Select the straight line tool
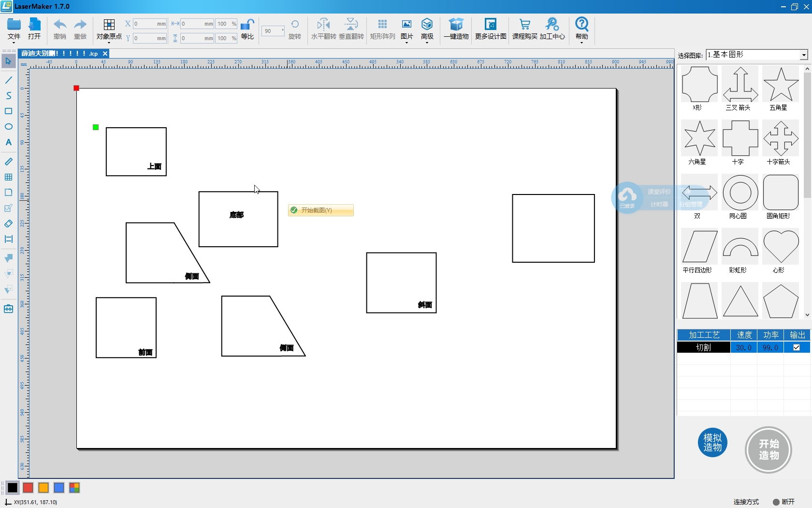The image size is (812, 508). click(8, 80)
